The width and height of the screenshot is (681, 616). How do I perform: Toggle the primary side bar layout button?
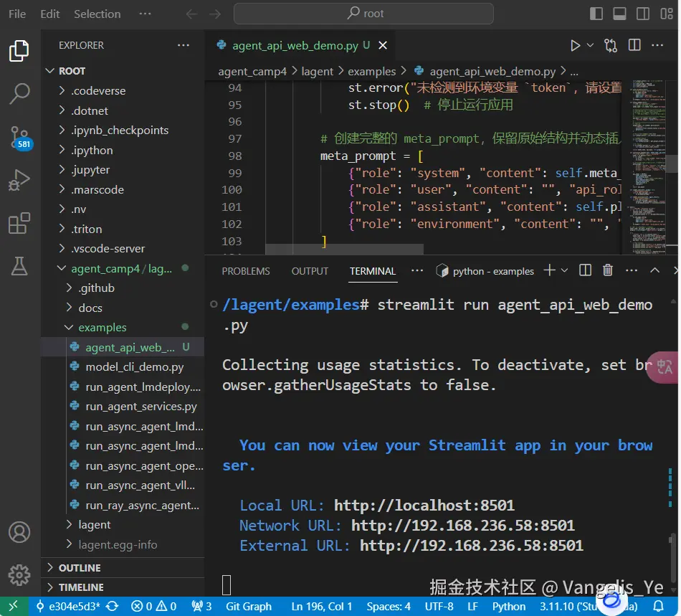click(x=596, y=14)
